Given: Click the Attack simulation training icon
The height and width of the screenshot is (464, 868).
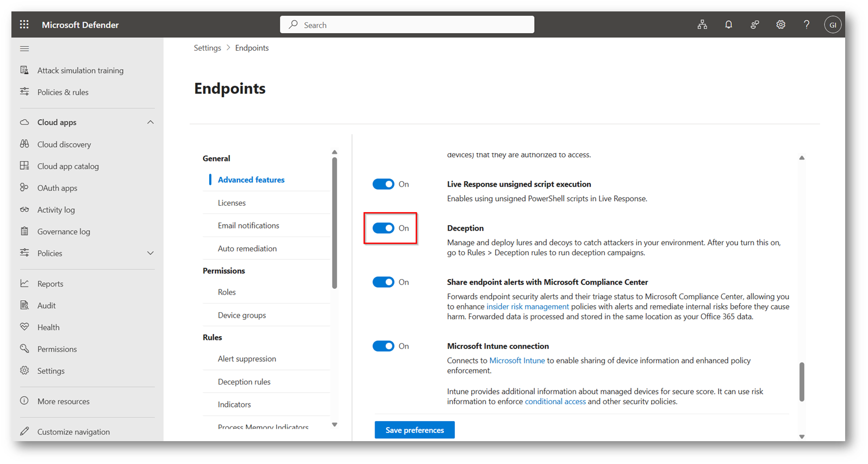Looking at the screenshot, I should coord(24,70).
